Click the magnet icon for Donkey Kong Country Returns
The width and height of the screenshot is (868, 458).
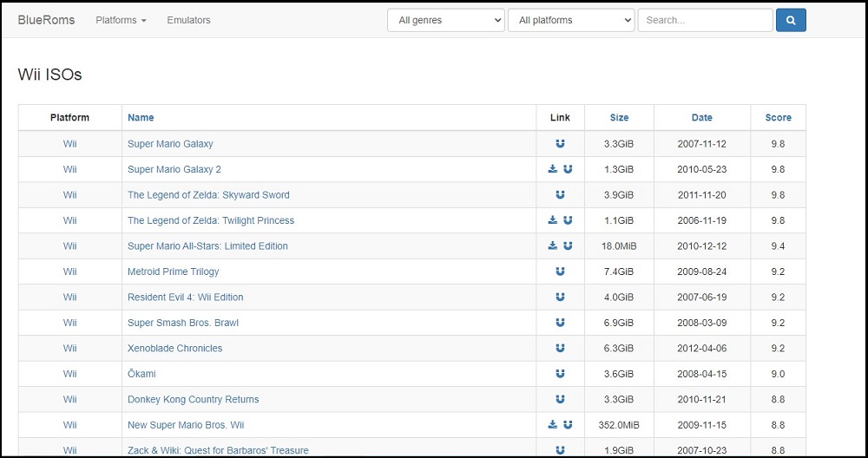coord(560,399)
